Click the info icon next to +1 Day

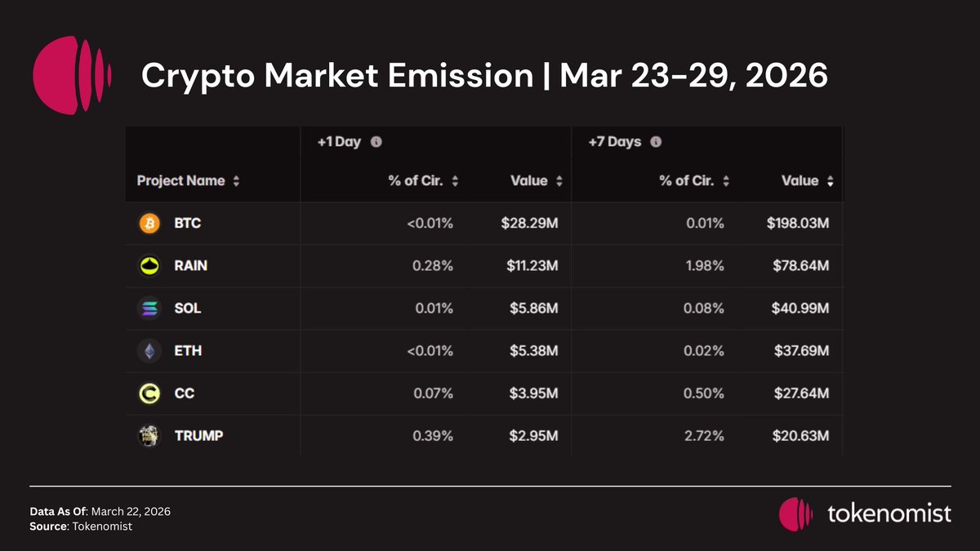click(x=376, y=142)
